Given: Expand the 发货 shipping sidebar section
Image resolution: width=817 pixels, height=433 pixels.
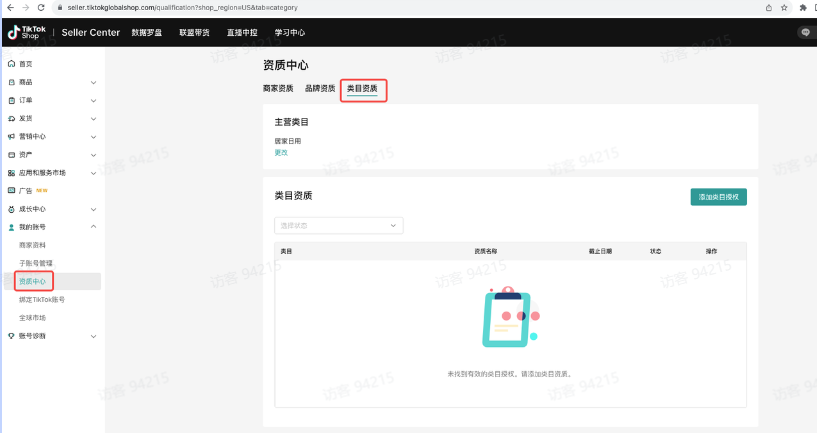Looking at the screenshot, I should click(93, 118).
